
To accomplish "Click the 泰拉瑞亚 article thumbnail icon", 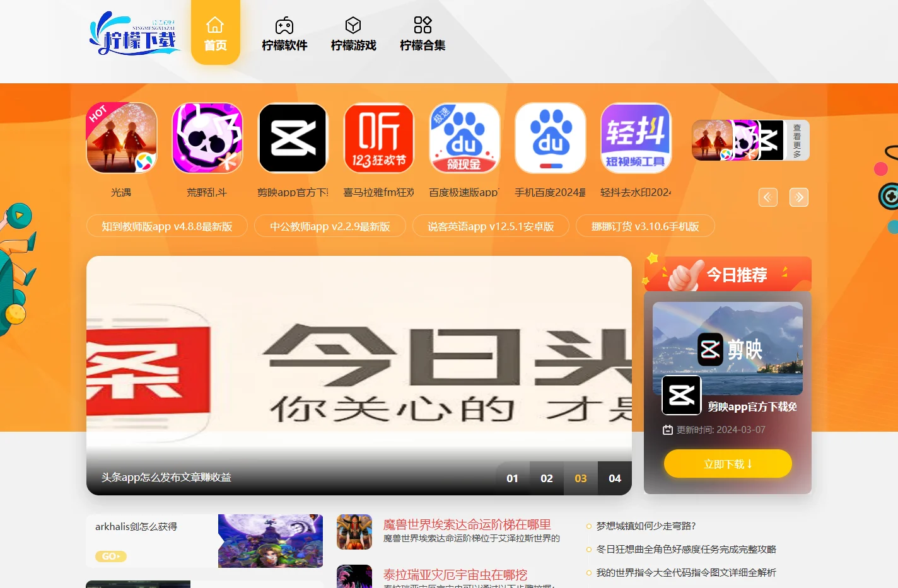I will coord(354,577).
